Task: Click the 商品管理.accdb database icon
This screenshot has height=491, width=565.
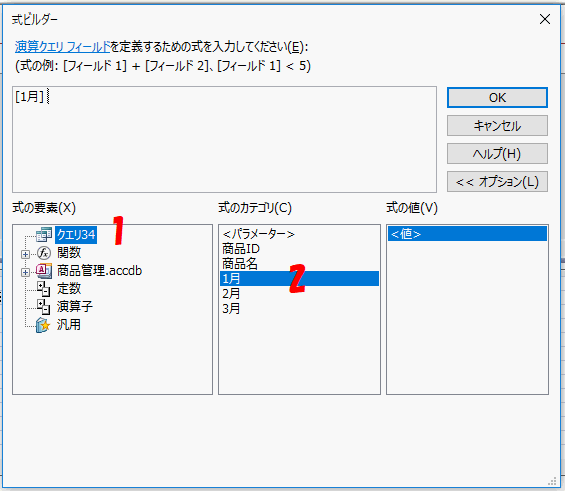Action: pyautogui.click(x=44, y=271)
